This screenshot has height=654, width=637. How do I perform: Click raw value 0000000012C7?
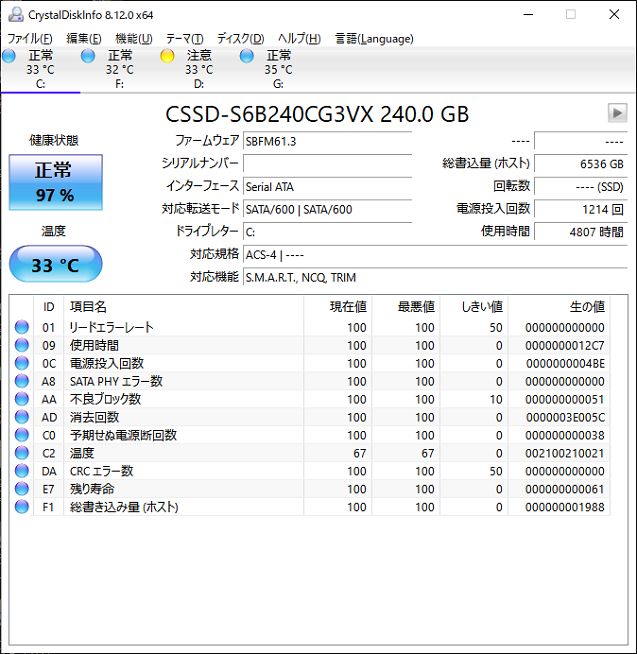tap(564, 345)
